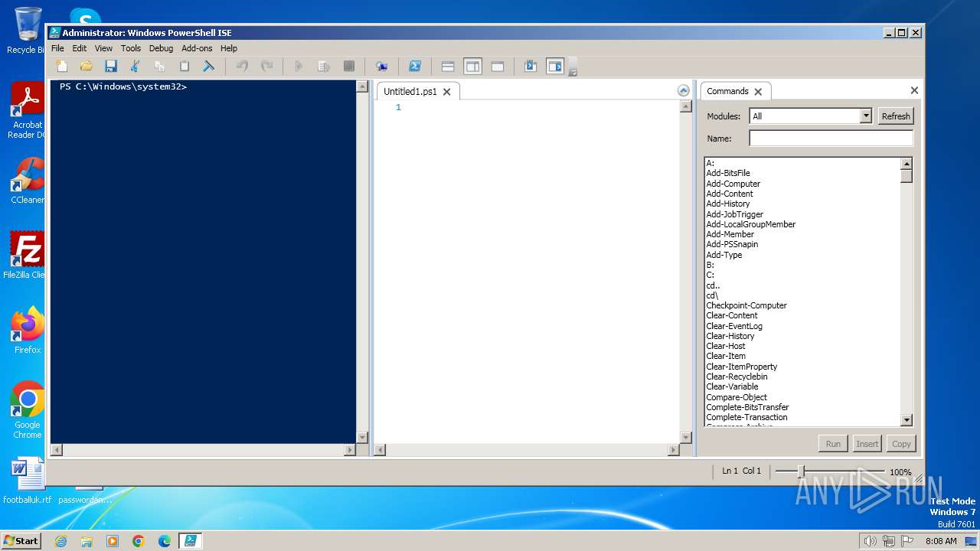
Task: Click the Undo arrow icon
Action: pyautogui.click(x=242, y=67)
